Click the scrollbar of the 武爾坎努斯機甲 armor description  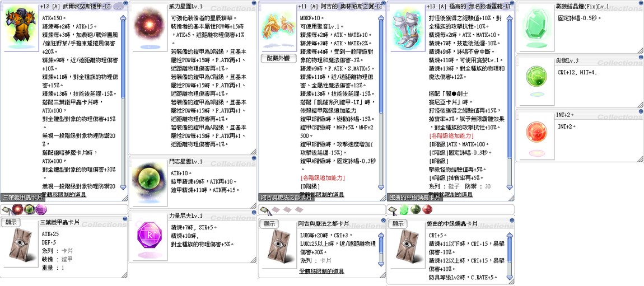point(123,84)
